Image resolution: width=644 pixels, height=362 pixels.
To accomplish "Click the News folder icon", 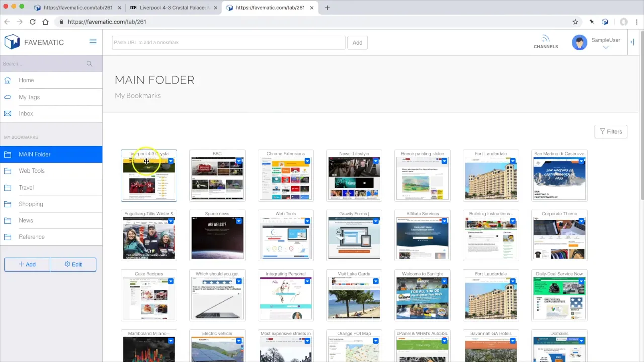I will (8, 220).
